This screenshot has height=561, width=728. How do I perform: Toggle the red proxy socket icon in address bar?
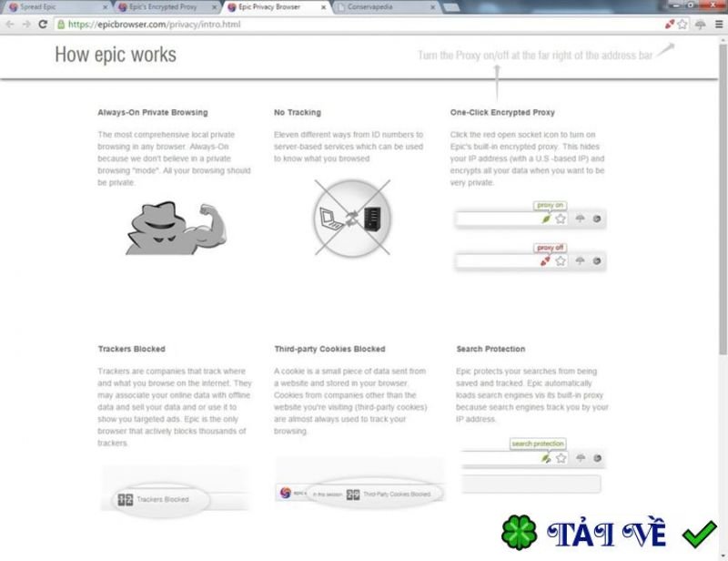670,25
